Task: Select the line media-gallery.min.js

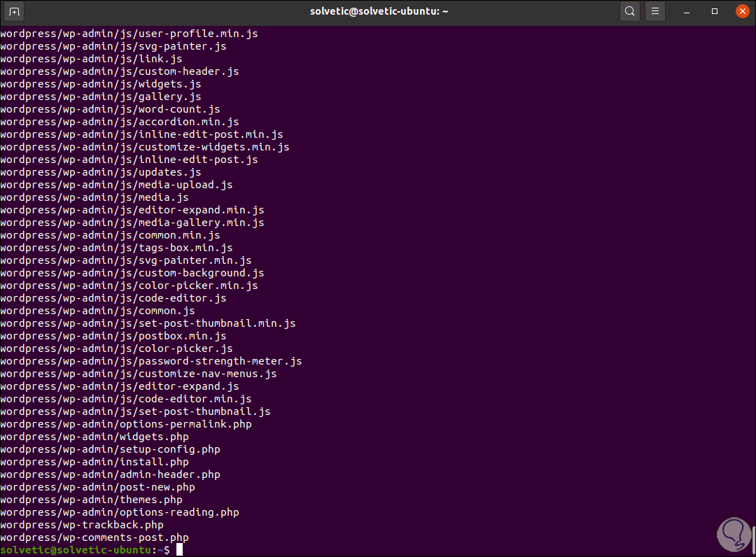Action: pyautogui.click(x=132, y=223)
